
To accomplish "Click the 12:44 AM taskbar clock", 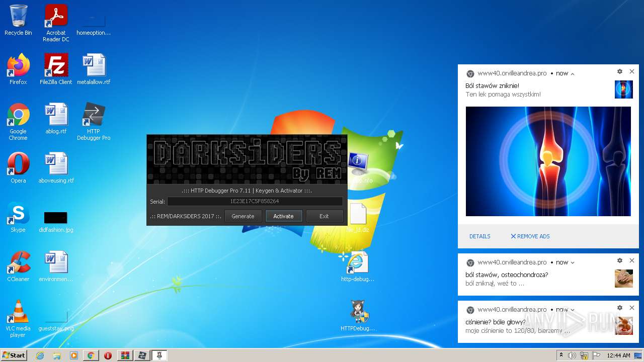I will coord(618,355).
